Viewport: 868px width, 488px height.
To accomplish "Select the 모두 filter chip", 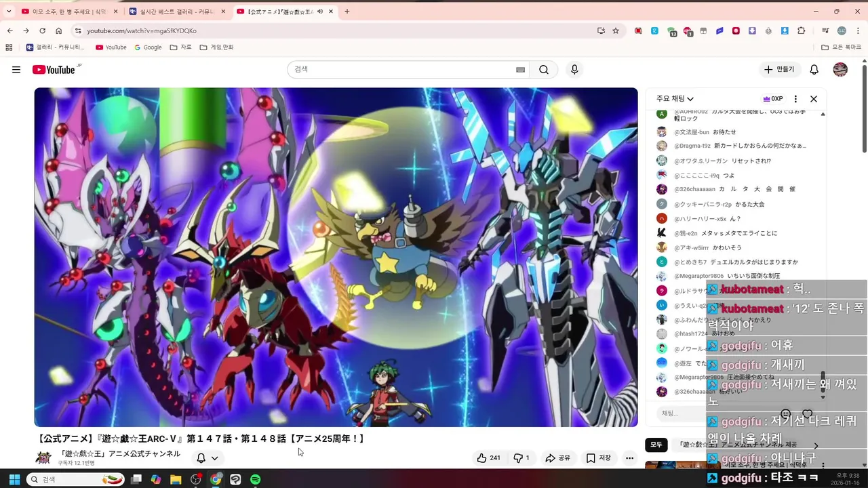I will (656, 445).
